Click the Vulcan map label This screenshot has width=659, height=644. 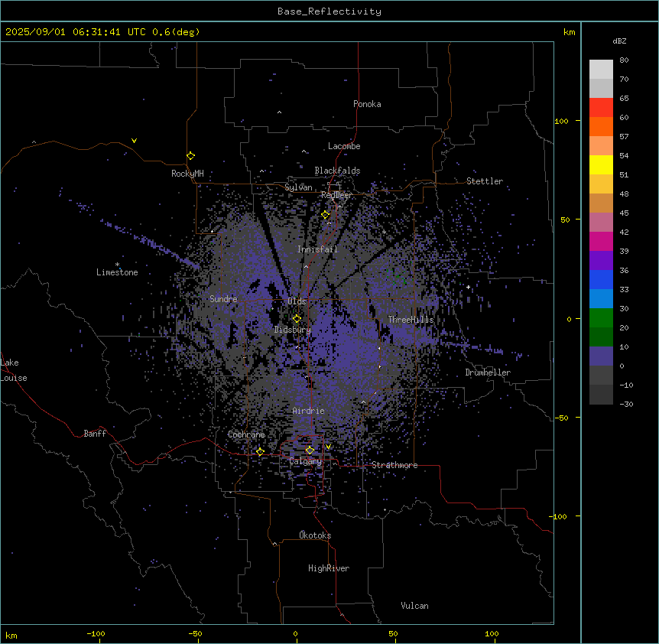point(414,606)
